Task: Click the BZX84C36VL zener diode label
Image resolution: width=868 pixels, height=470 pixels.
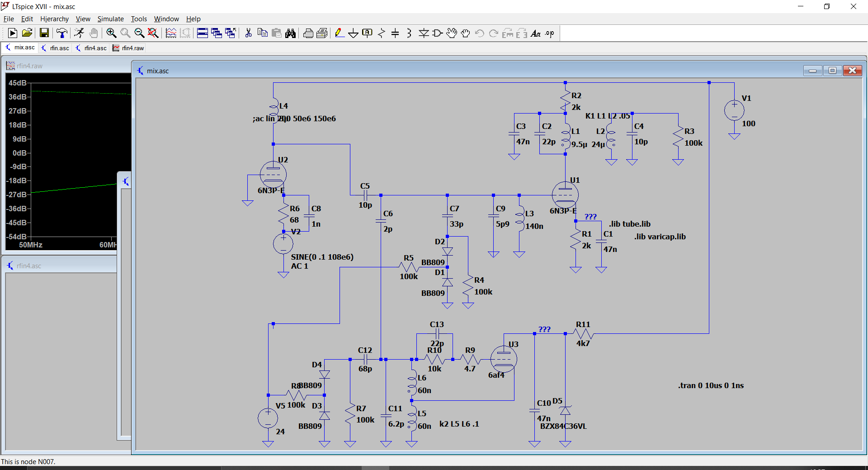Action: pyautogui.click(x=563, y=426)
